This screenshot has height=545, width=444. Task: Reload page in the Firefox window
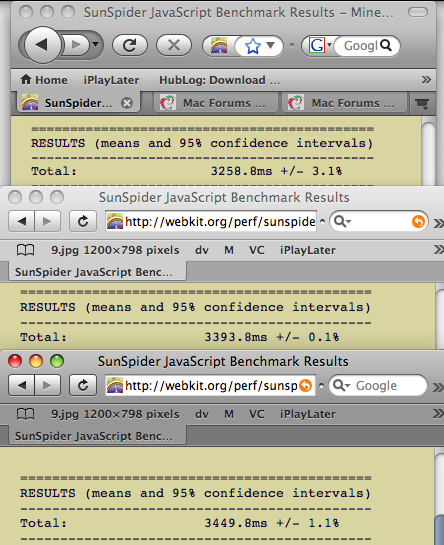click(130, 45)
